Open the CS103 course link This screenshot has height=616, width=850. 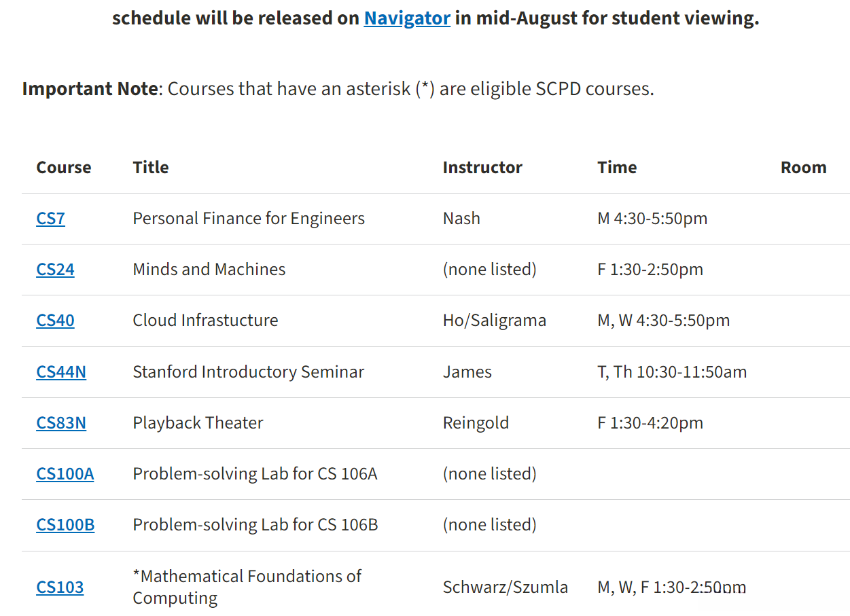(x=60, y=587)
